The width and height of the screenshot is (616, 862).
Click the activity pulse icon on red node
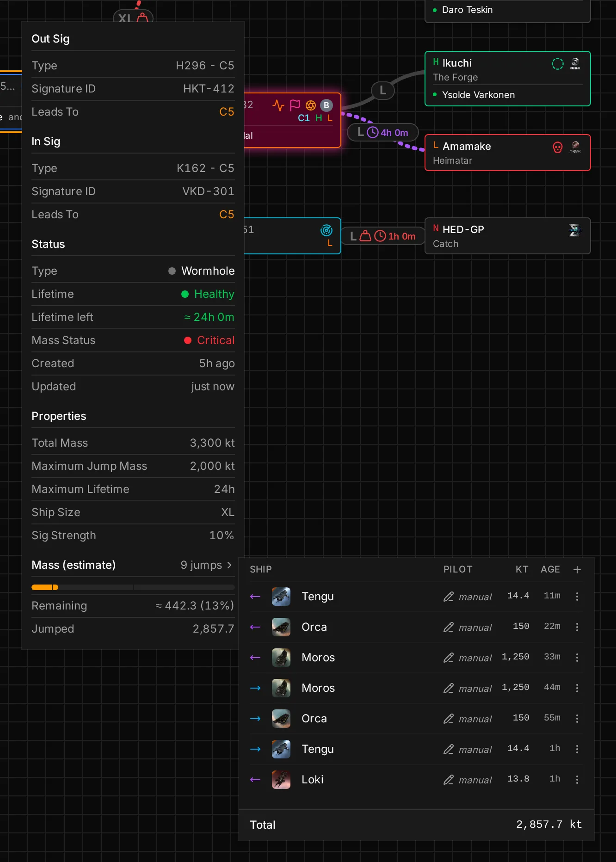click(278, 105)
